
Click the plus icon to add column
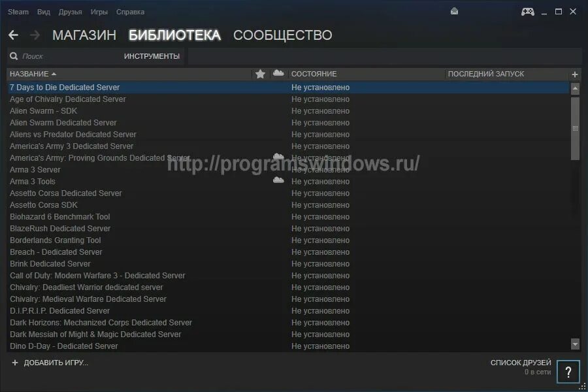point(574,74)
